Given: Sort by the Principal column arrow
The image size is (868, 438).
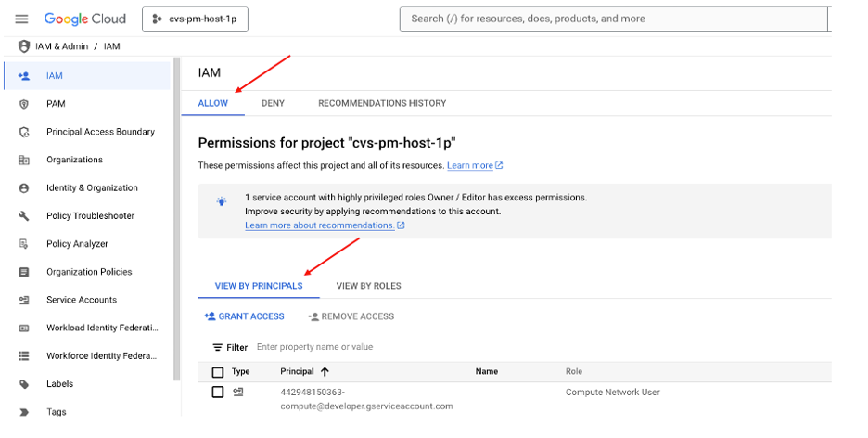Looking at the screenshot, I should pos(325,372).
